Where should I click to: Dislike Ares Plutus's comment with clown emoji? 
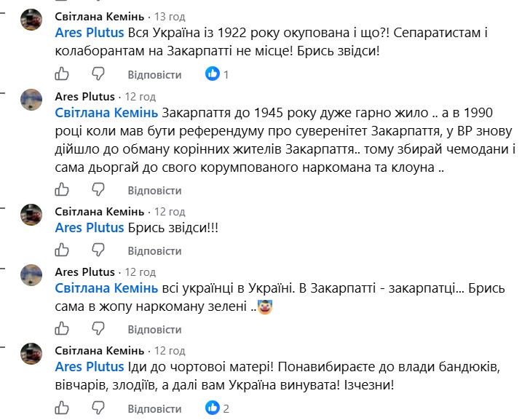tap(98, 328)
